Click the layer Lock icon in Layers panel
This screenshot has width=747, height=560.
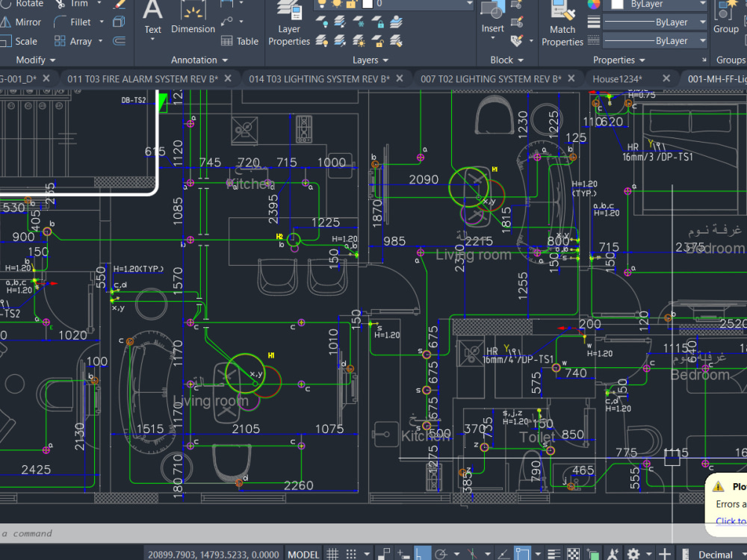379,23
